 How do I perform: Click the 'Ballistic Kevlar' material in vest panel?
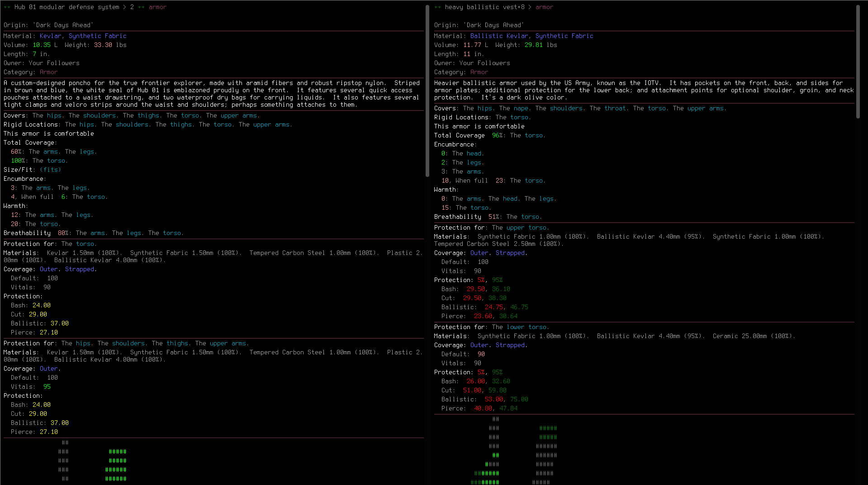[499, 36]
